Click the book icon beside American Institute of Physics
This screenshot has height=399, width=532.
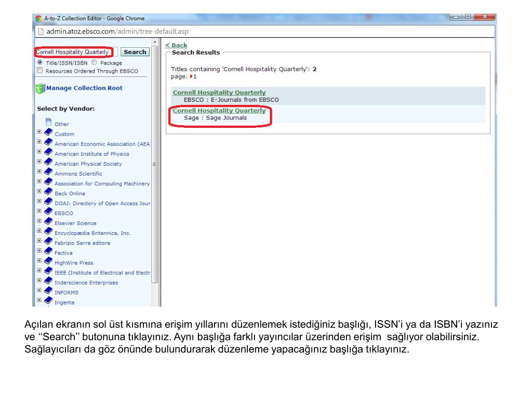point(48,152)
